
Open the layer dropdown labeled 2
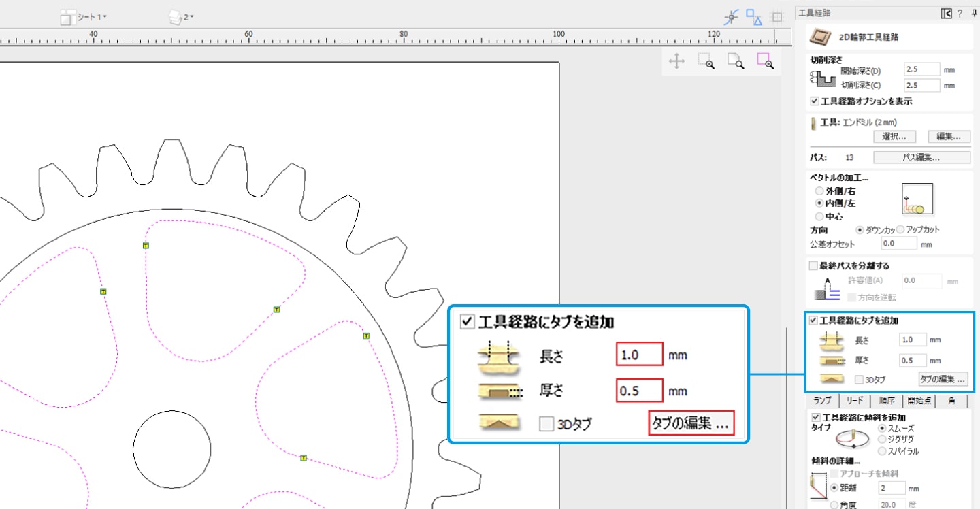pyautogui.click(x=182, y=17)
